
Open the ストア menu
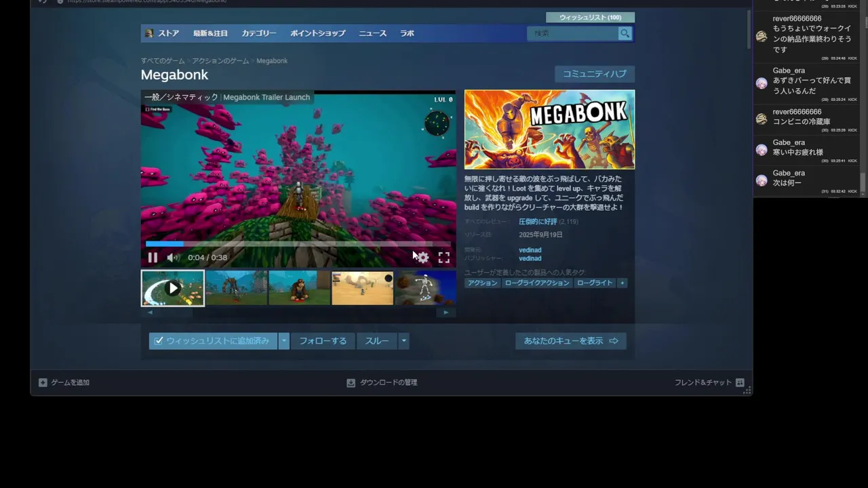169,33
